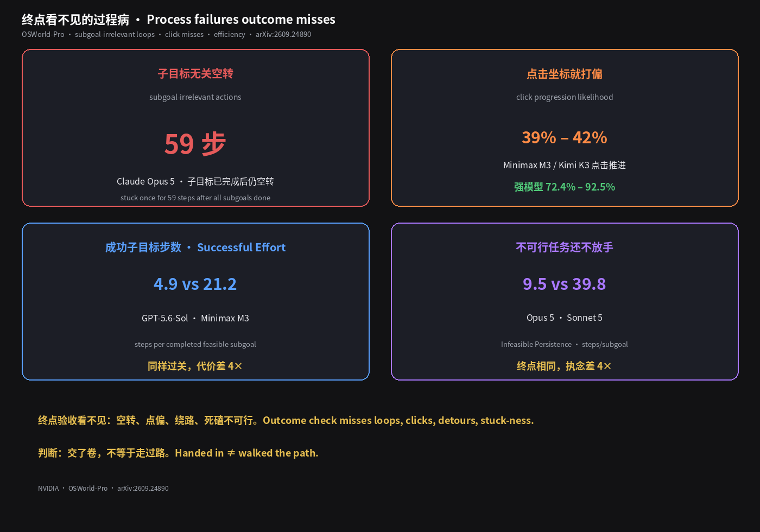Click the large red value '59 步'
The height and width of the screenshot is (532, 760).
[x=195, y=144]
